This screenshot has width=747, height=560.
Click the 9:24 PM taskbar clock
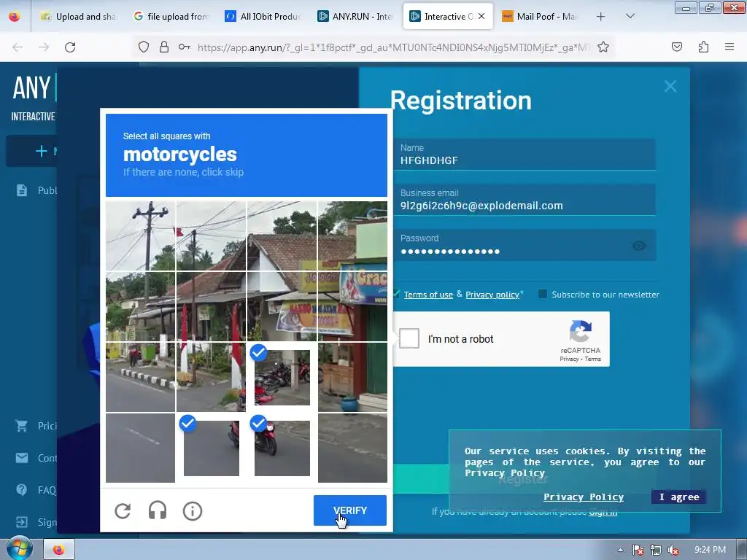[x=710, y=550]
